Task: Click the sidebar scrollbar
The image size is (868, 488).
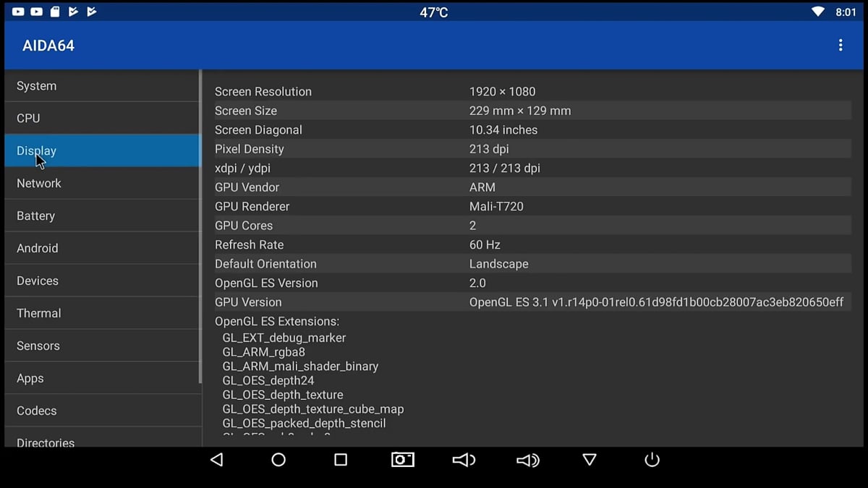Action: (200, 226)
